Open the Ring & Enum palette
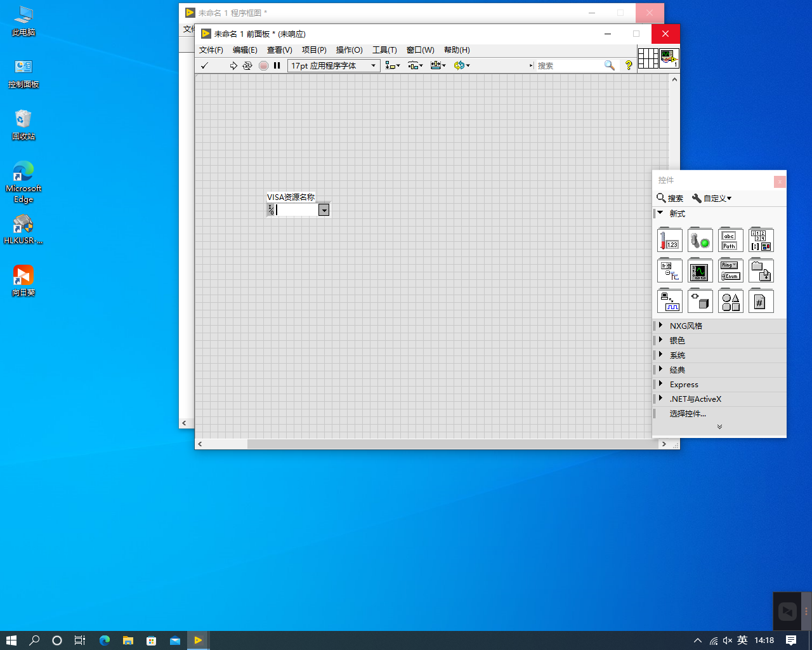The height and width of the screenshot is (650, 812). coord(731,270)
